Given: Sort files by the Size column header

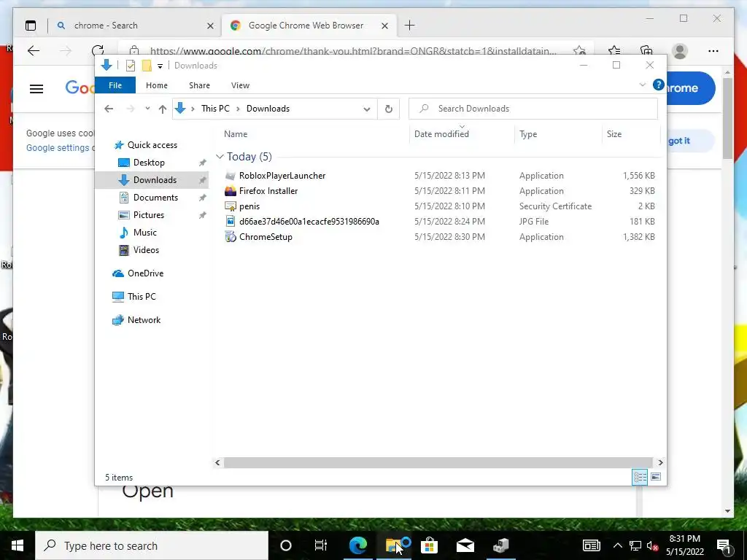Looking at the screenshot, I should coord(614,134).
